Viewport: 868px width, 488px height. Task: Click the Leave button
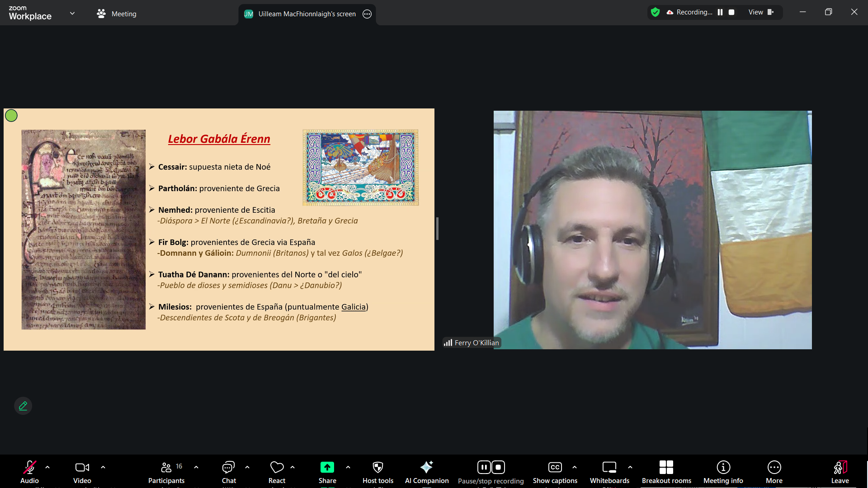tap(840, 471)
